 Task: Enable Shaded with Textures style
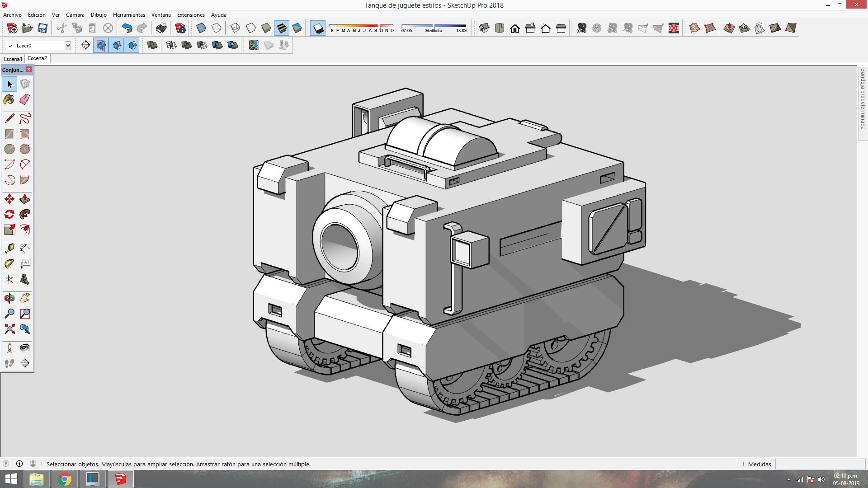pyautogui.click(x=282, y=28)
